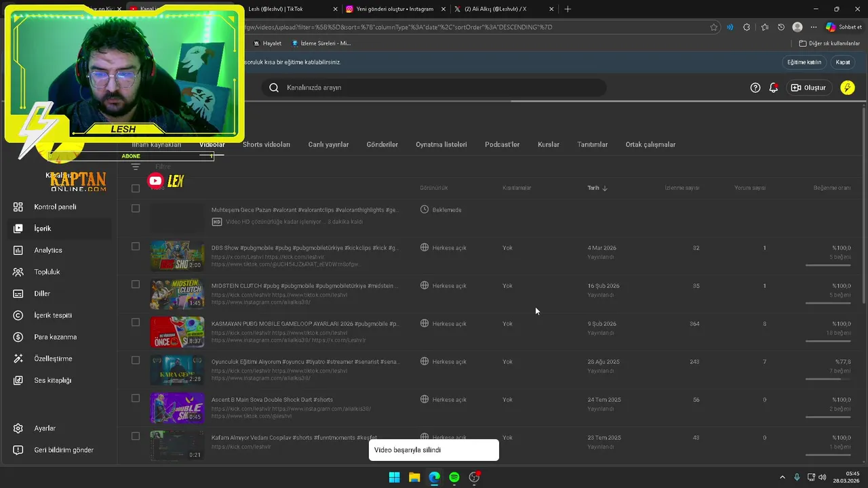Click the Filtre filter input

pyautogui.click(x=163, y=166)
